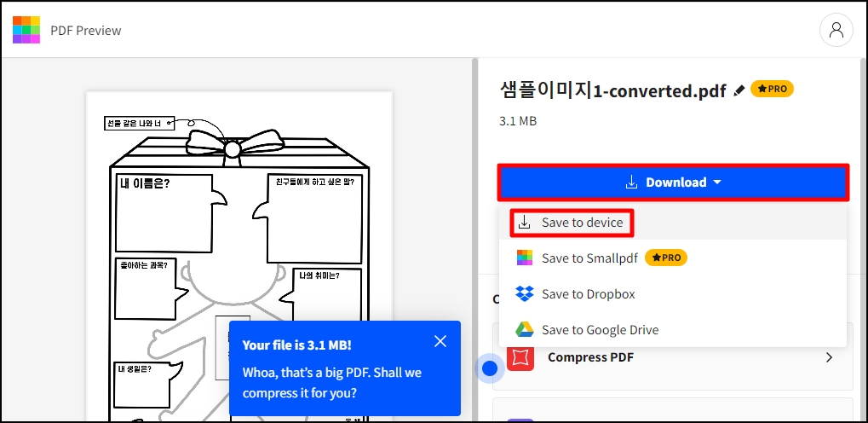Choose Save to Google Drive option
This screenshot has width=868, height=423.
coord(673,330)
